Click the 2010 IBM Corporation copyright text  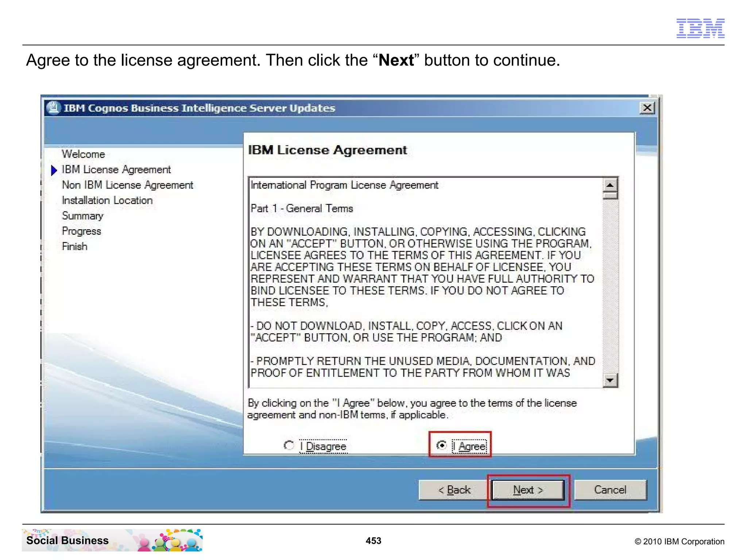[680, 541]
